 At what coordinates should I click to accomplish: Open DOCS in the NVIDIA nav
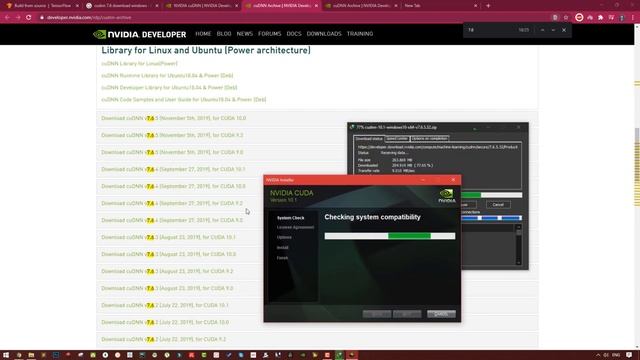coord(294,34)
